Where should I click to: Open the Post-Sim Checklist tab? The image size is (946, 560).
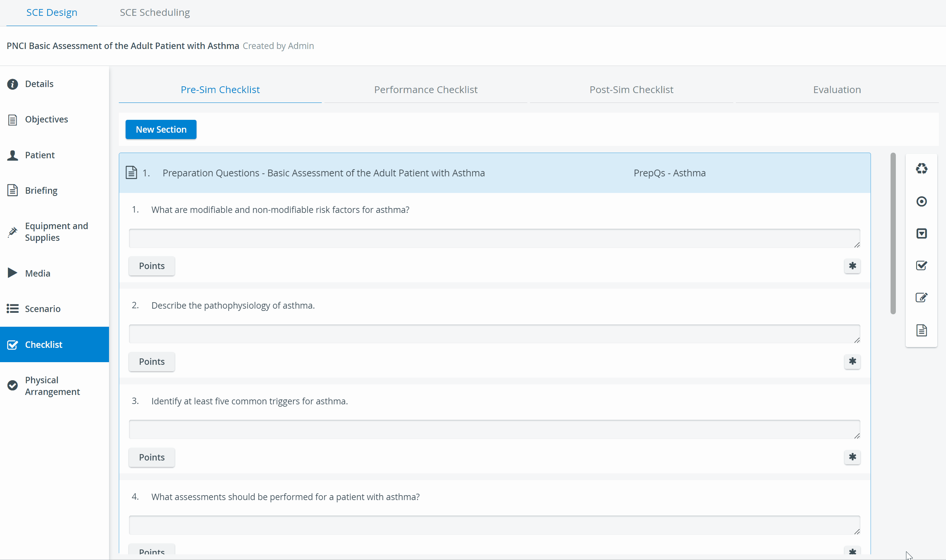631,90
